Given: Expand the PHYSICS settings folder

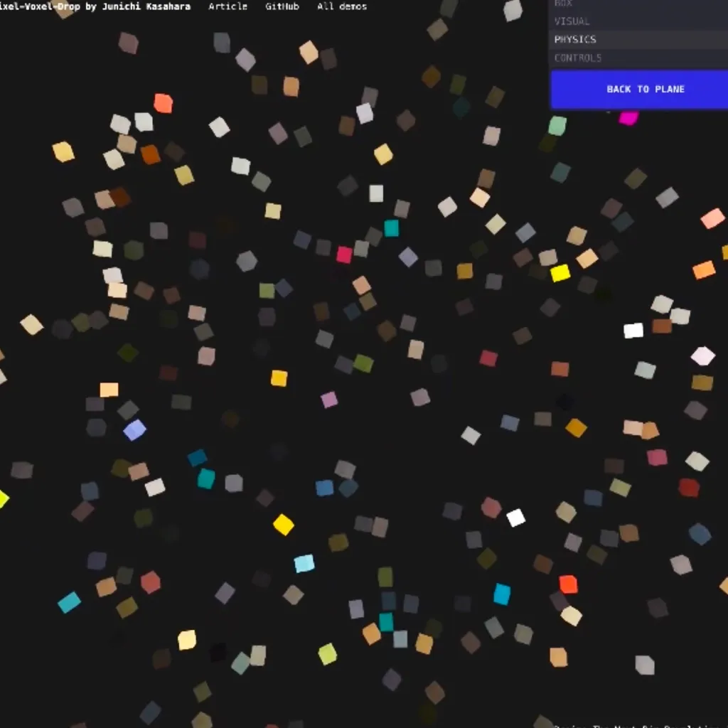Looking at the screenshot, I should (x=639, y=40).
